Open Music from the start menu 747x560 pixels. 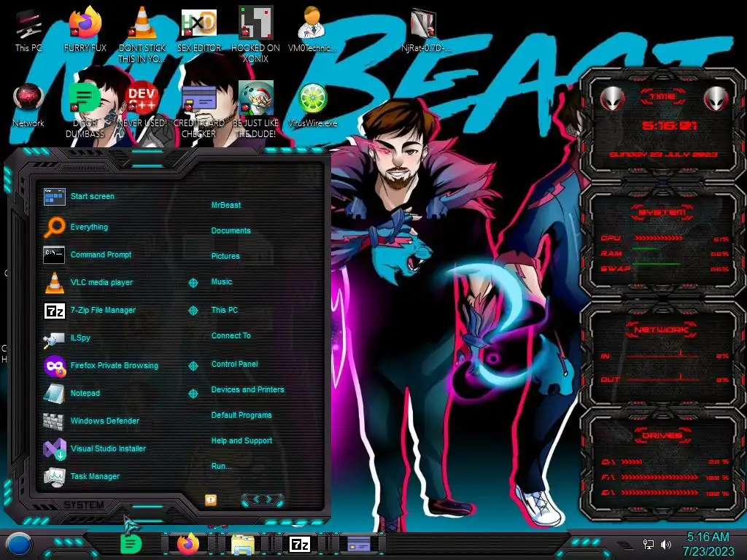222,282
